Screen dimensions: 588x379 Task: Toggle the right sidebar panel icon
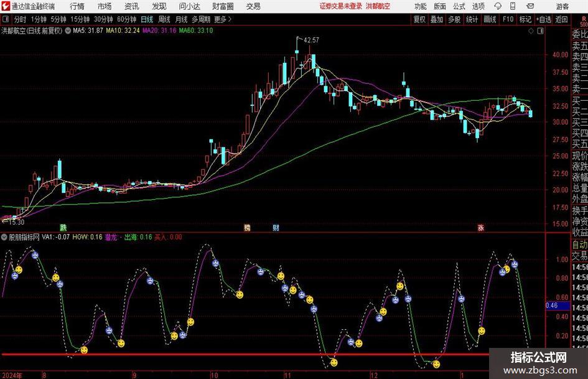coord(540,30)
